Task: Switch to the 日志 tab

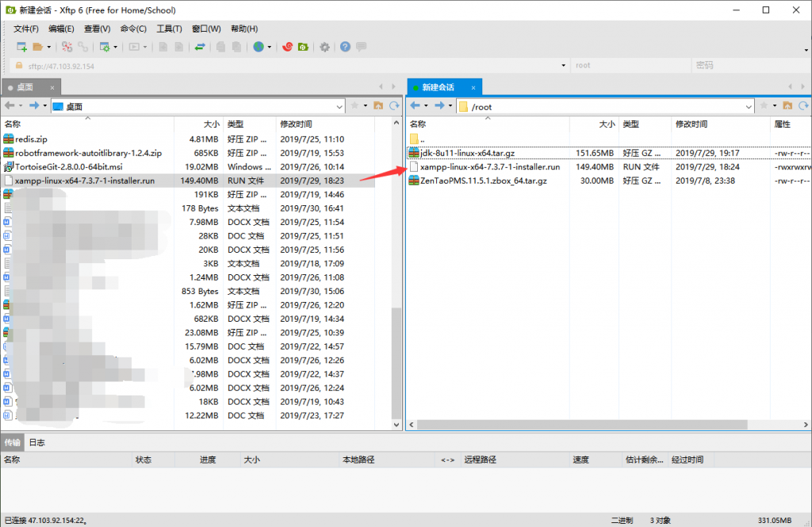Action: (x=36, y=443)
